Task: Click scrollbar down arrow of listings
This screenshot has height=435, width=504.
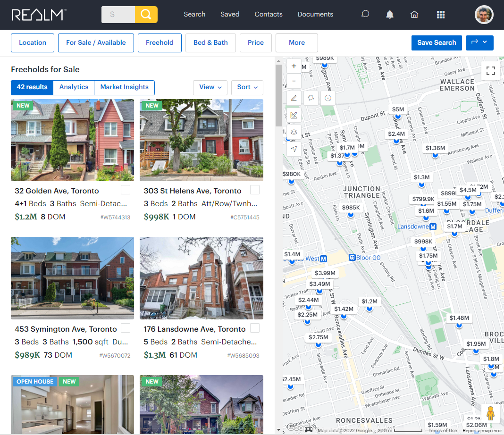Action: 278,430
